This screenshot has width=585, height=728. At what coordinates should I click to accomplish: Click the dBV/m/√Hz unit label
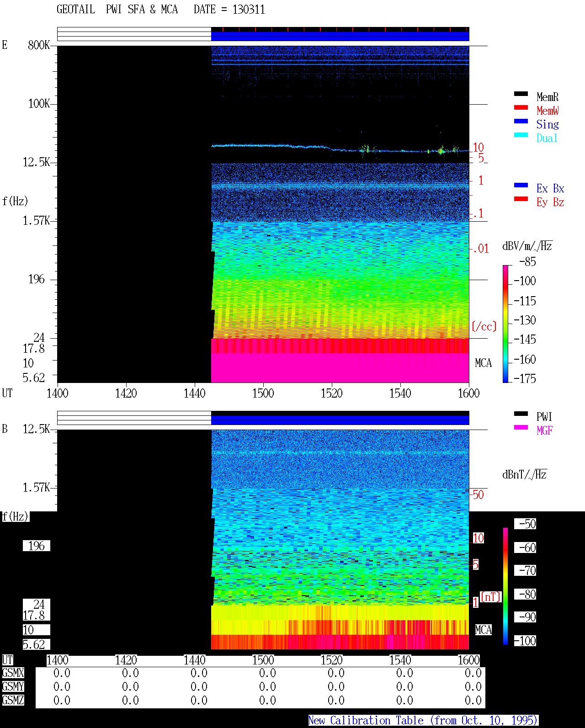click(527, 246)
